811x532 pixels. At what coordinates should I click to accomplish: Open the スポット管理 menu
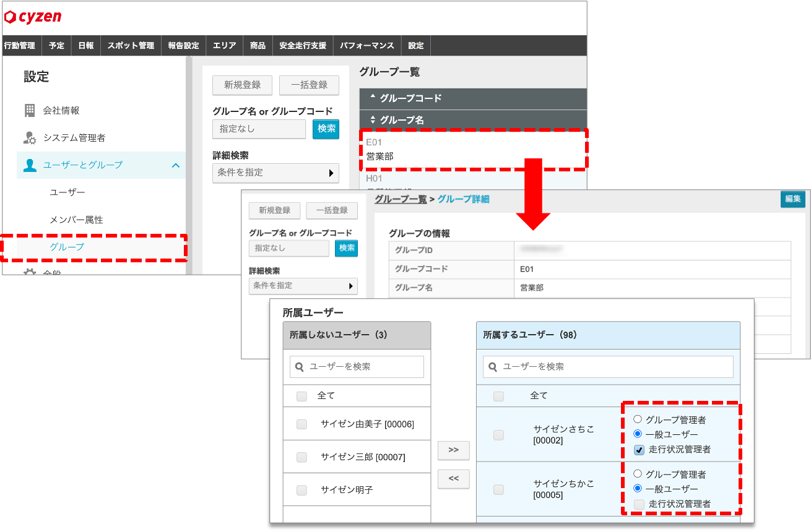pyautogui.click(x=131, y=46)
